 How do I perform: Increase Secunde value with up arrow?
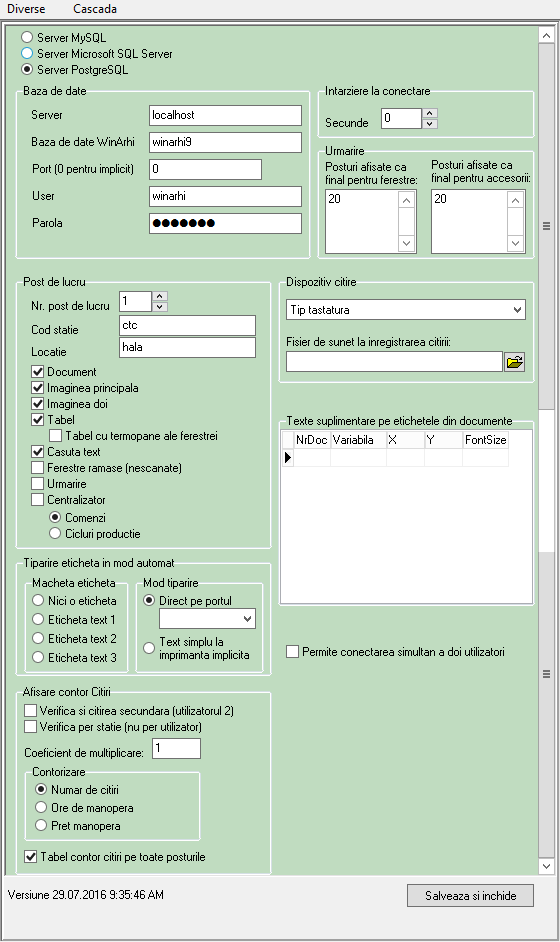point(430,113)
